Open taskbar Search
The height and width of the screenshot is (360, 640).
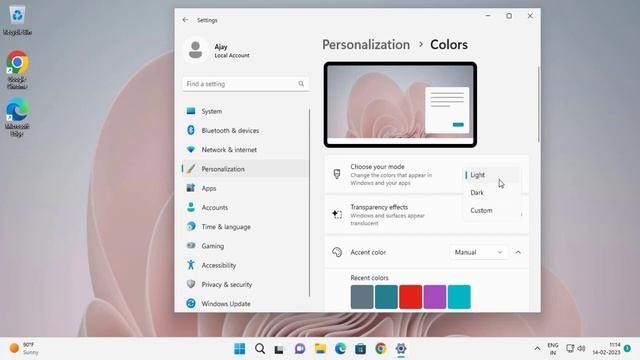click(x=260, y=349)
